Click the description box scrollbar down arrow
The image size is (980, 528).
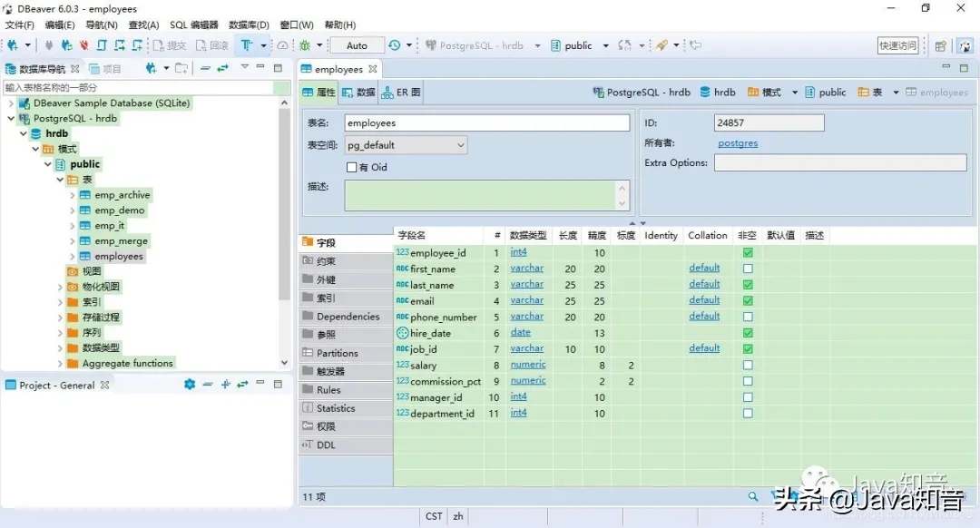pyautogui.click(x=622, y=203)
